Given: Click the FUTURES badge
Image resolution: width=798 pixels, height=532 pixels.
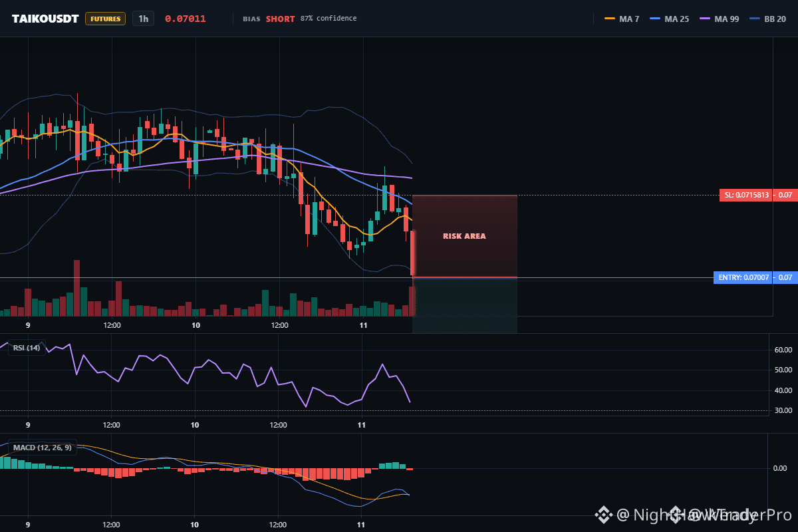Looking at the screenshot, I should pos(106,19).
